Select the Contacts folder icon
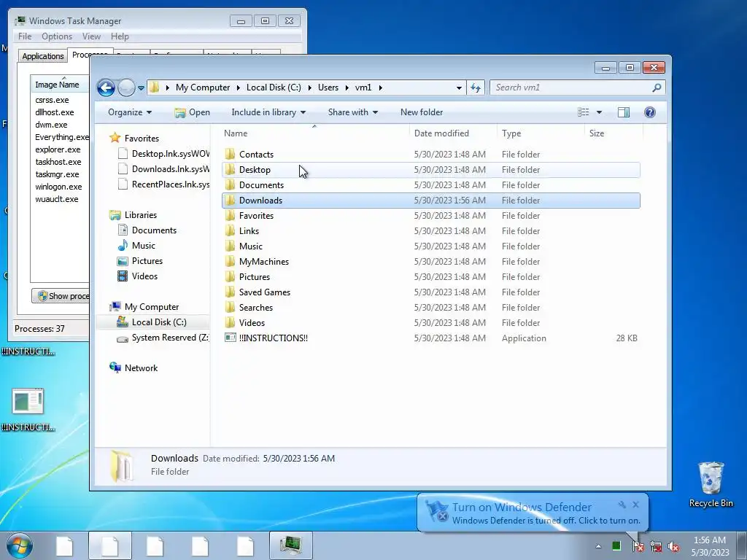 pyautogui.click(x=230, y=155)
